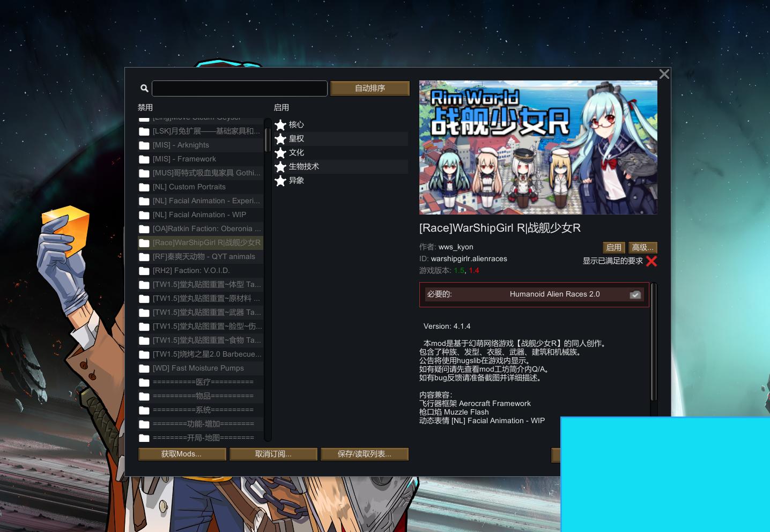Open 保存/读取列表... save/load list button

[365, 454]
